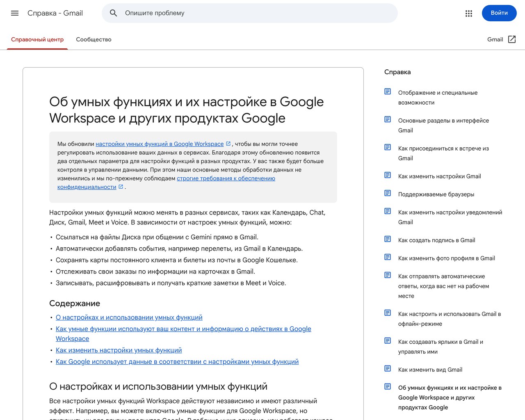This screenshot has height=420, width=525.
Task: Open the Gmail product link
Action: point(495,39)
